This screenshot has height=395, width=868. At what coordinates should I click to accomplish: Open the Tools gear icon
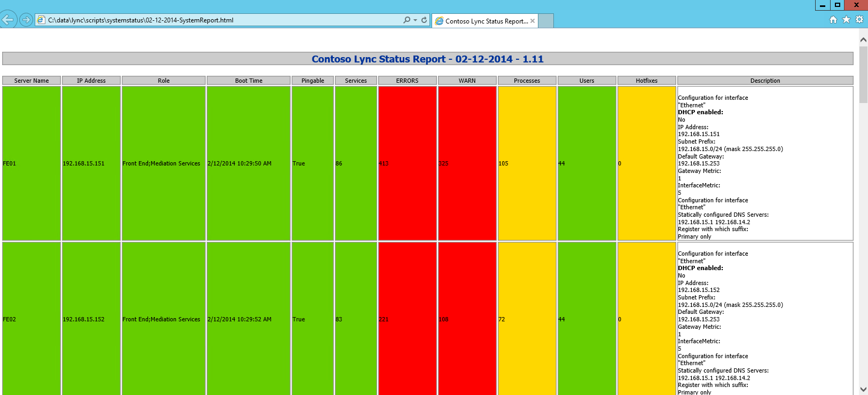[859, 20]
